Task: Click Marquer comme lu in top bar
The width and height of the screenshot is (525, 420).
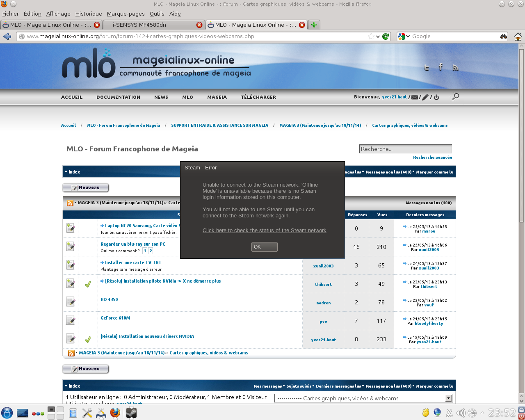Action: coord(435,172)
